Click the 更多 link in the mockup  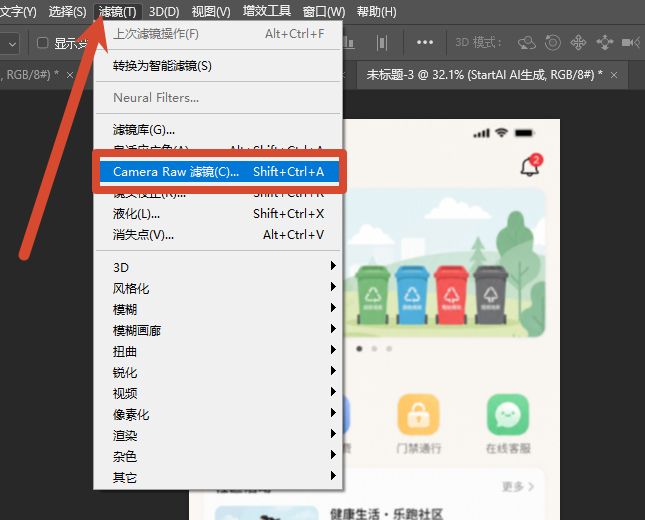(518, 487)
